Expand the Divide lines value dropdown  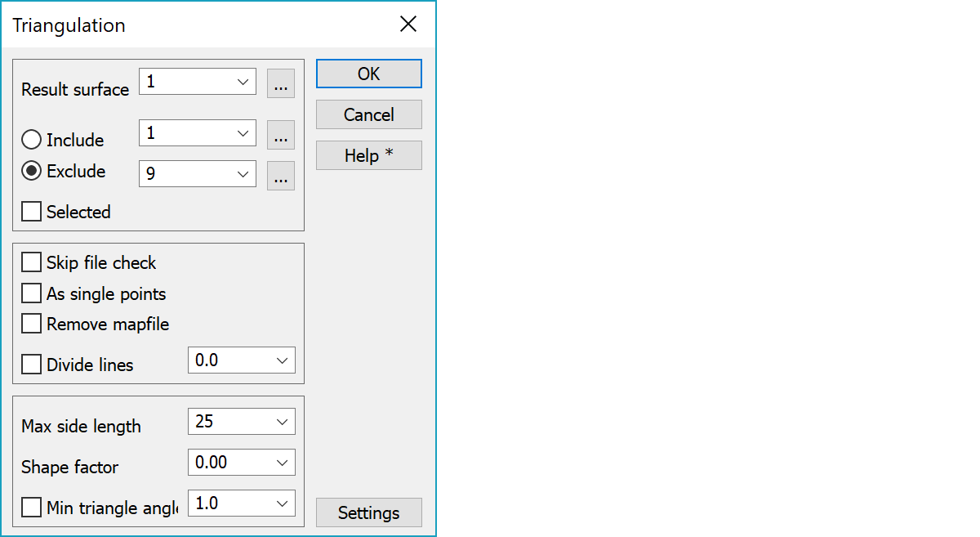coord(242,360)
